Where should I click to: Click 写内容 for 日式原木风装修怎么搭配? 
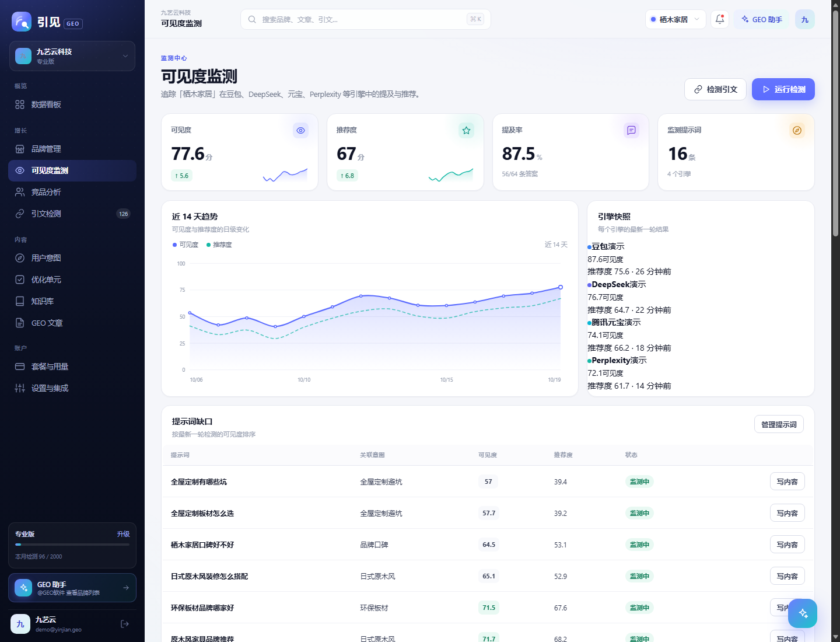[787, 576]
